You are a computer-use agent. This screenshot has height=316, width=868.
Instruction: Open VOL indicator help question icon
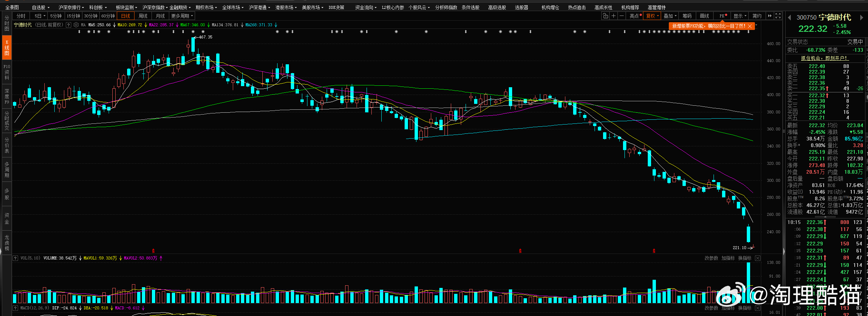[x=16, y=258]
